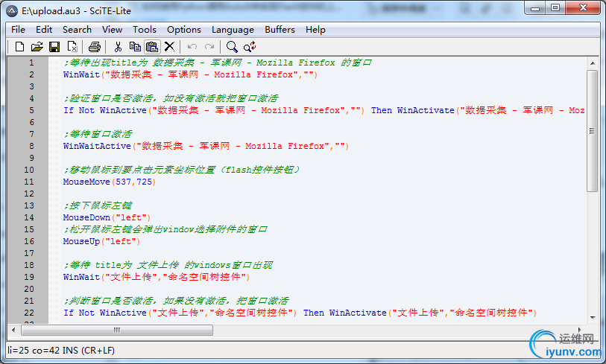Image resolution: width=606 pixels, height=364 pixels.
Task: Open the File menu
Action: pyautogui.click(x=18, y=30)
